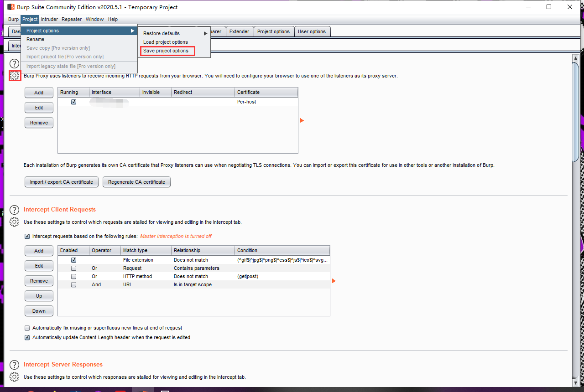Select the 'HTTP method' match type cell
Image resolution: width=584 pixels, height=392 pixels.
point(146,276)
